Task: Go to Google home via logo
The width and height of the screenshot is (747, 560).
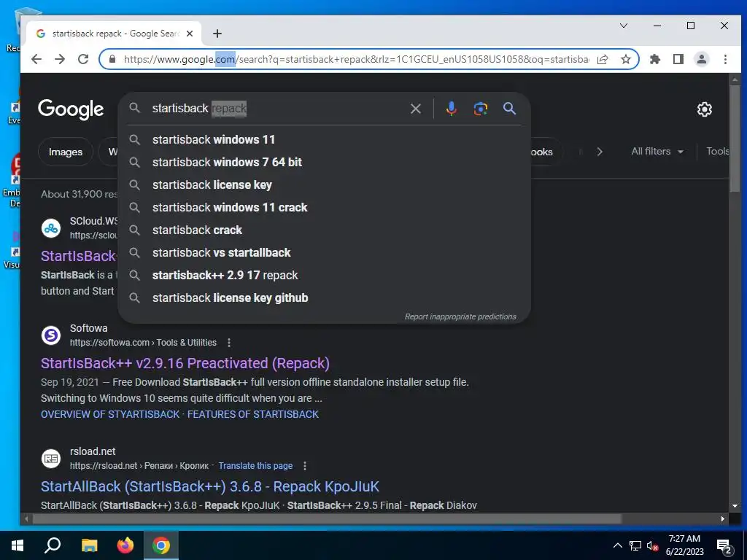Action: click(x=71, y=109)
